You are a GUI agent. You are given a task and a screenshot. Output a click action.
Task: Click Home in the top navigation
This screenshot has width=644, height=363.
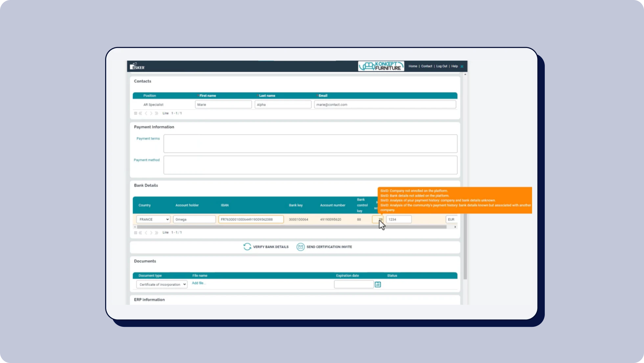coord(413,66)
